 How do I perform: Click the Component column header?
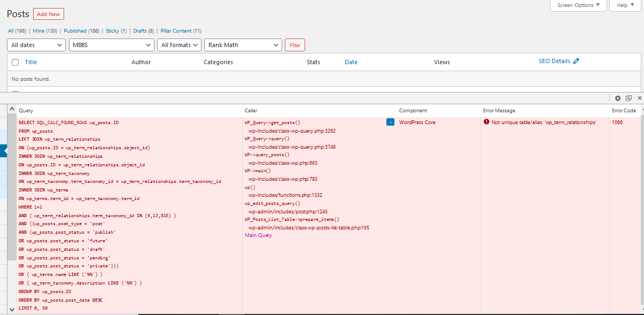click(x=413, y=111)
